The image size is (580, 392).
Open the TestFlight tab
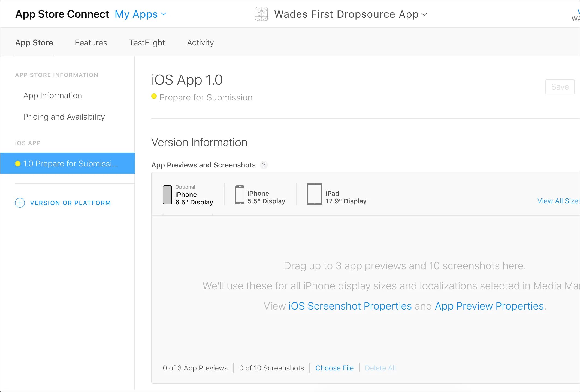(147, 43)
